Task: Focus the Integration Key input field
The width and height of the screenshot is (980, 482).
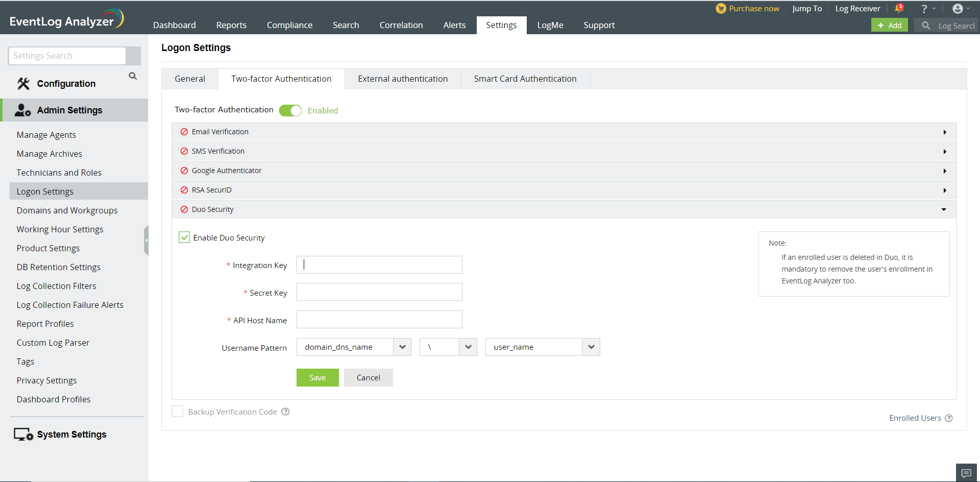Action: [379, 264]
